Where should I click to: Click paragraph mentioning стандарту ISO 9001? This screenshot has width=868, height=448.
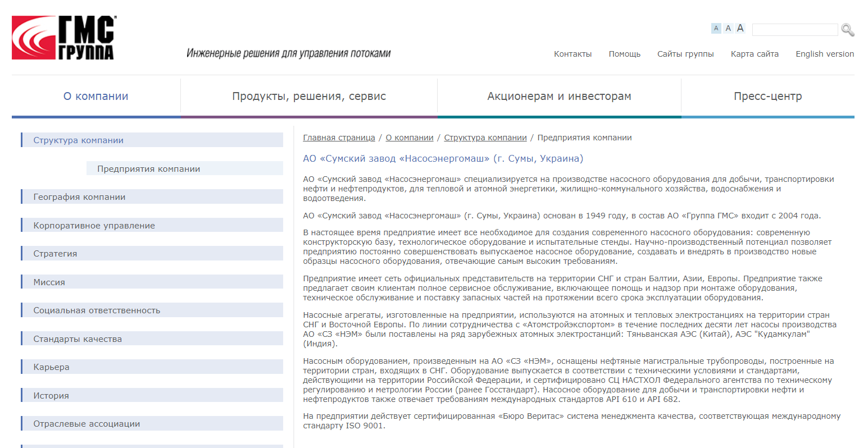coord(572,421)
